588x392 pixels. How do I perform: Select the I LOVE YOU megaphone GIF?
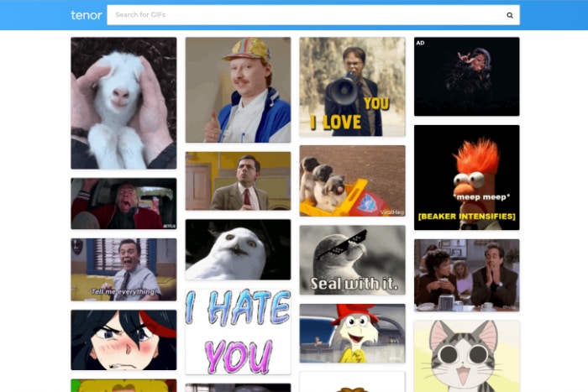[x=352, y=86]
